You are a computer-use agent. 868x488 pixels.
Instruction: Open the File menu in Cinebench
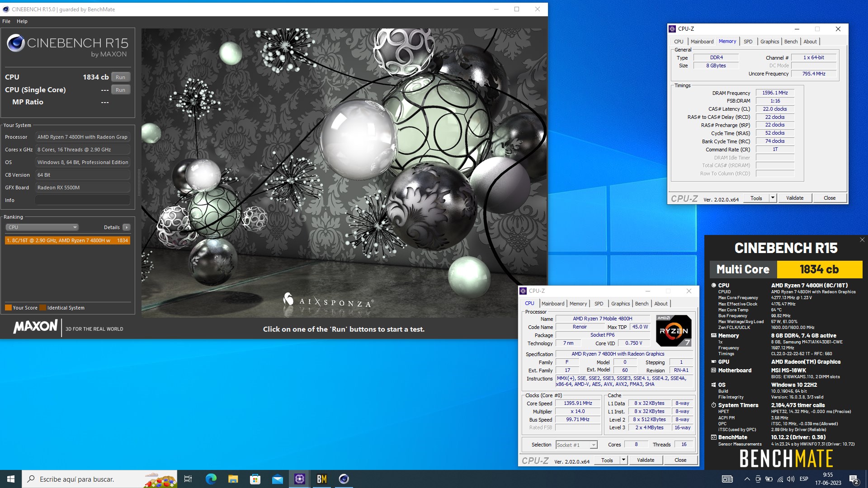pyautogui.click(x=6, y=21)
